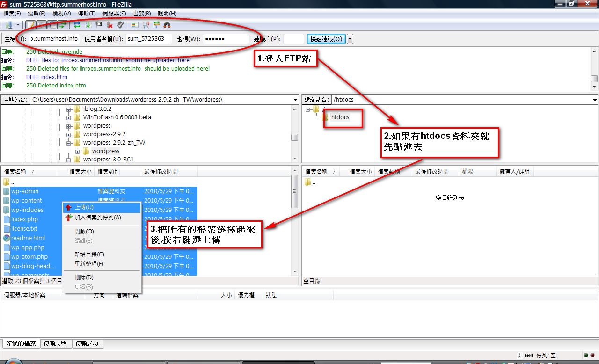
Task: Refresh the file and folder lists
Action: (77, 25)
